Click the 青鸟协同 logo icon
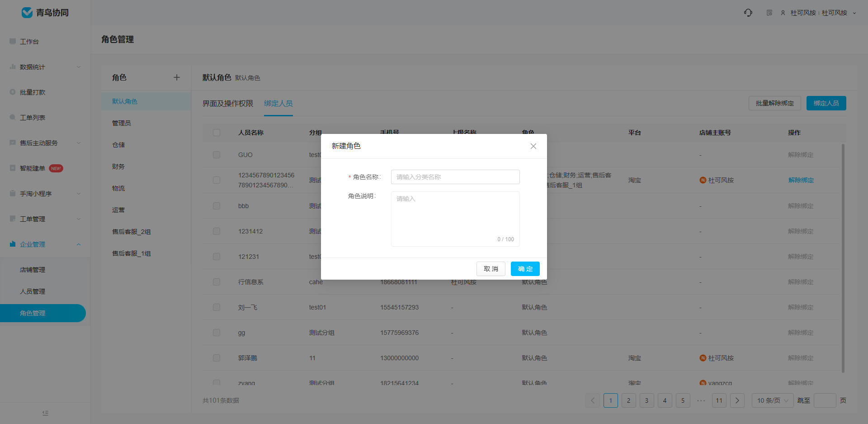 point(27,13)
